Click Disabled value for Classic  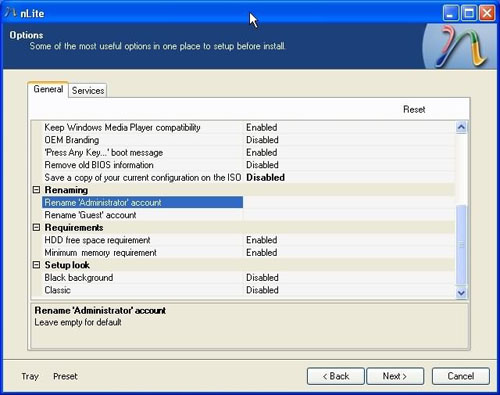point(262,290)
